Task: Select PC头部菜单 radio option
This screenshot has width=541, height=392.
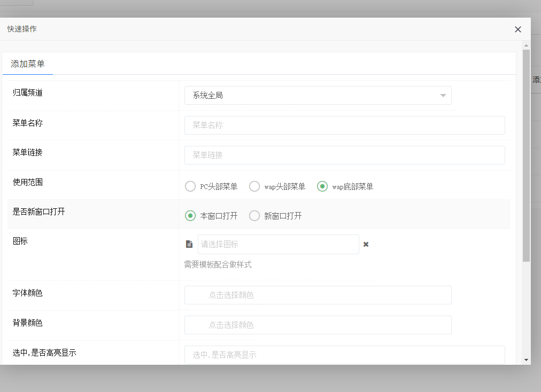Action: pyautogui.click(x=190, y=186)
